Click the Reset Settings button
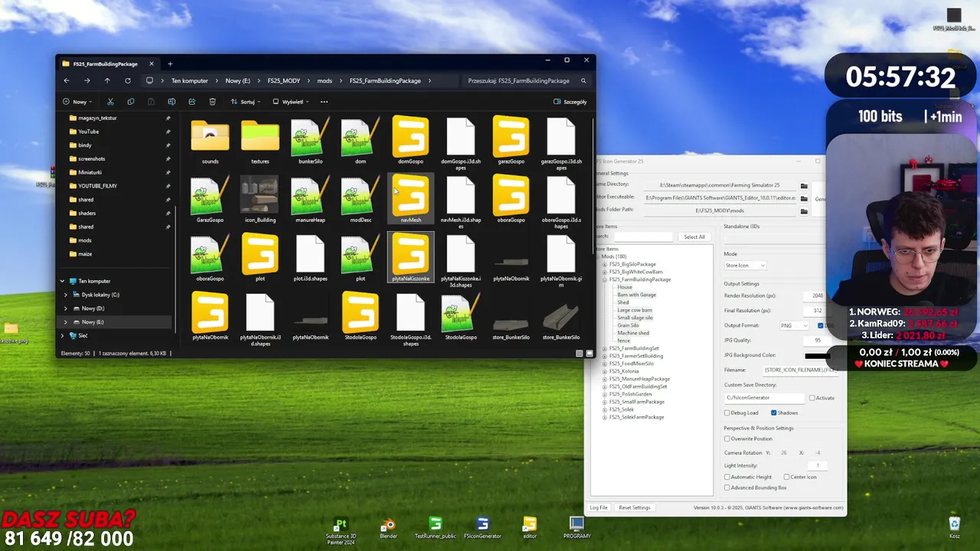This screenshot has height=551, width=980. 635,507
